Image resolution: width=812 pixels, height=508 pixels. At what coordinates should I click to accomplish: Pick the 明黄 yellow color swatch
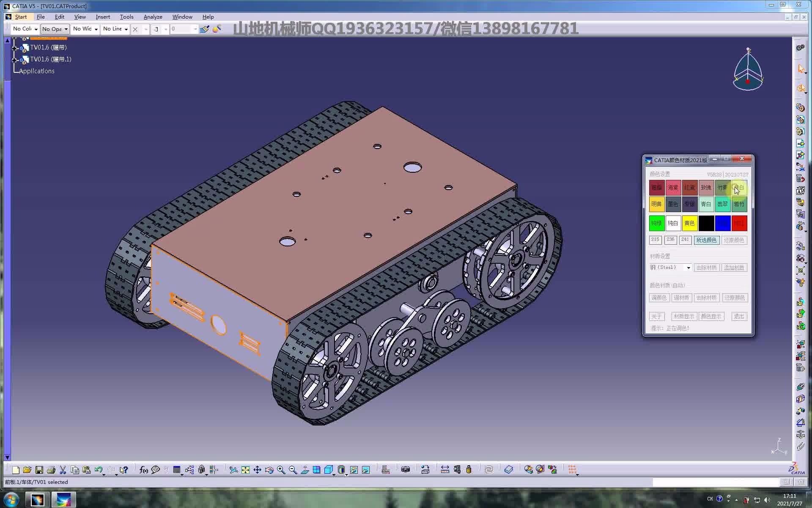click(x=656, y=204)
